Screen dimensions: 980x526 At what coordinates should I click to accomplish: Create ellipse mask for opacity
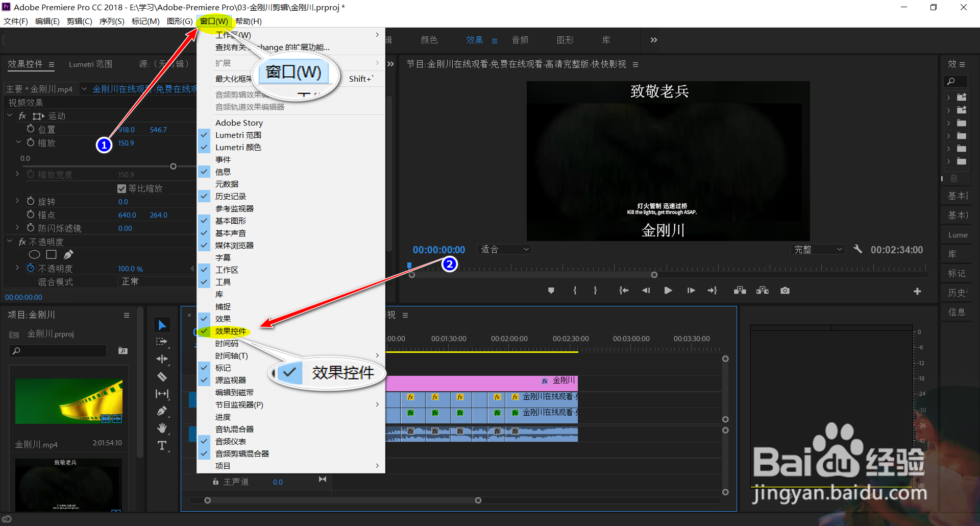[34, 254]
